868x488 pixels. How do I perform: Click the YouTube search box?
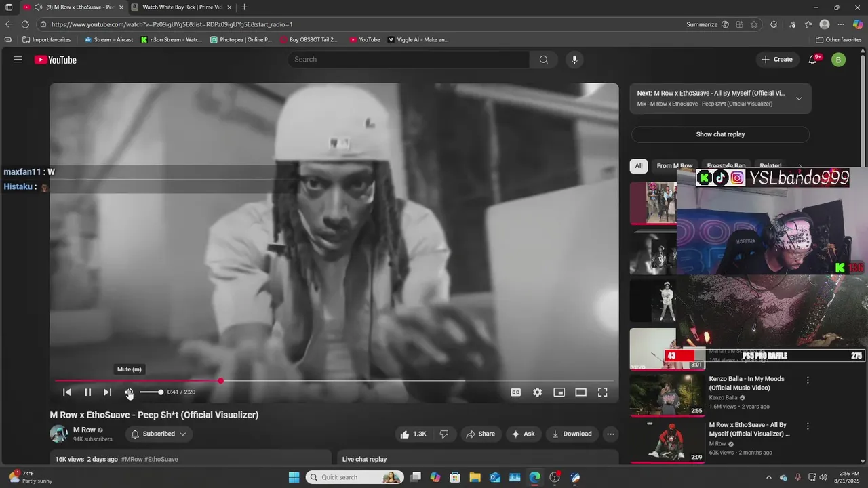click(409, 60)
